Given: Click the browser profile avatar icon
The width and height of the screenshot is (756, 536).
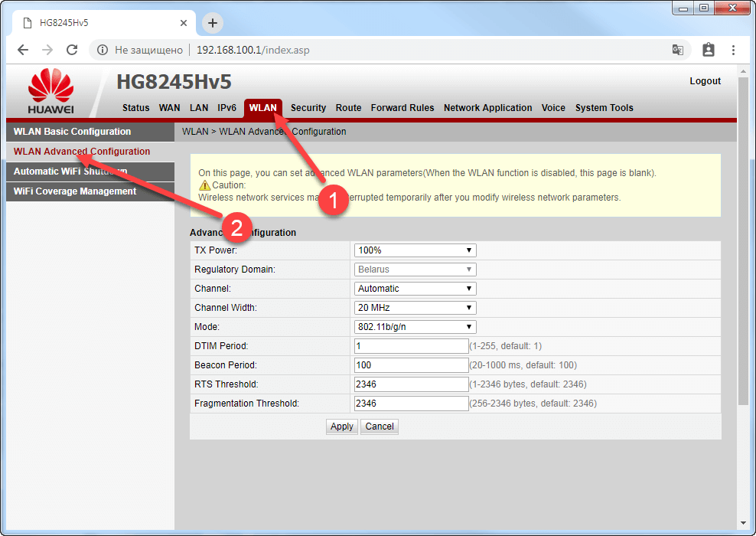Looking at the screenshot, I should pos(709,49).
